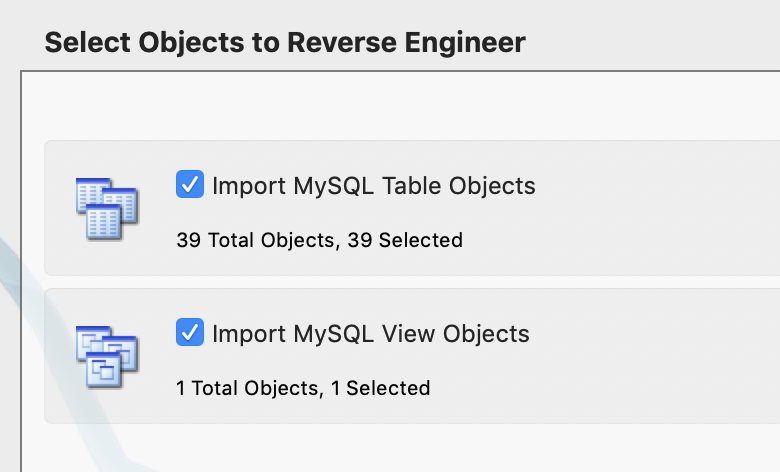The image size is (780, 472).
Task: Select the 1 Total Objects, 1 Selected text
Action: (302, 387)
